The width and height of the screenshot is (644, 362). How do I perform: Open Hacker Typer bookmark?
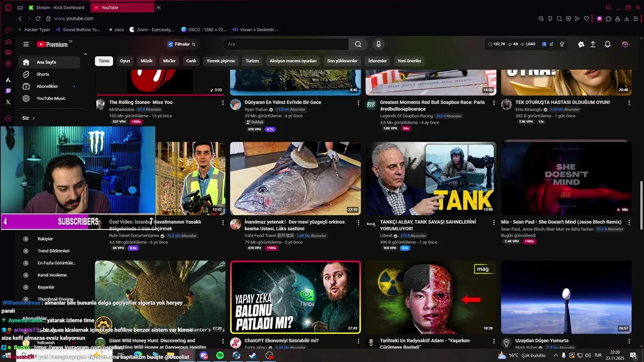tap(34, 30)
